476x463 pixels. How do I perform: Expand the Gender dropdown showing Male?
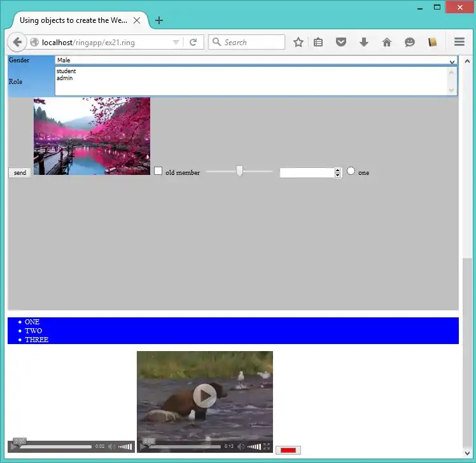click(x=452, y=61)
